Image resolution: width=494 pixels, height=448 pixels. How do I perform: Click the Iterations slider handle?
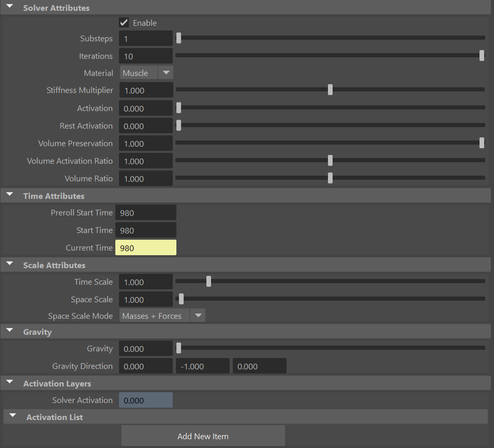click(x=482, y=55)
